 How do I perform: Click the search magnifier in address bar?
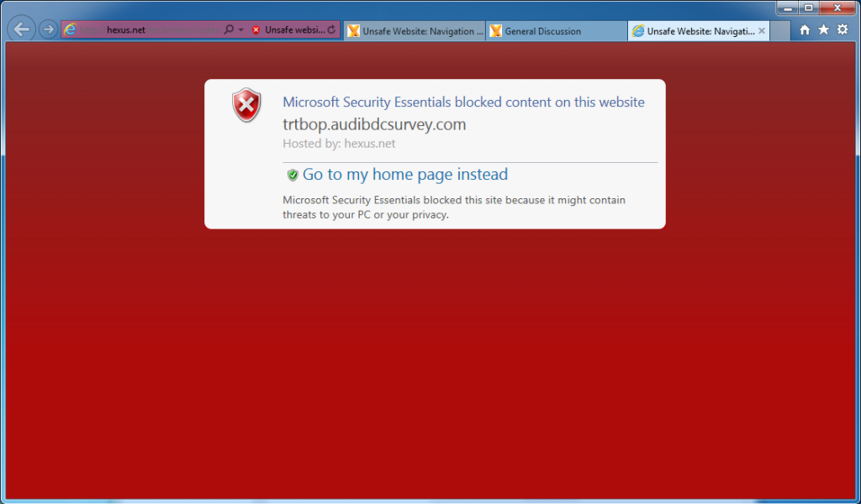229,29
